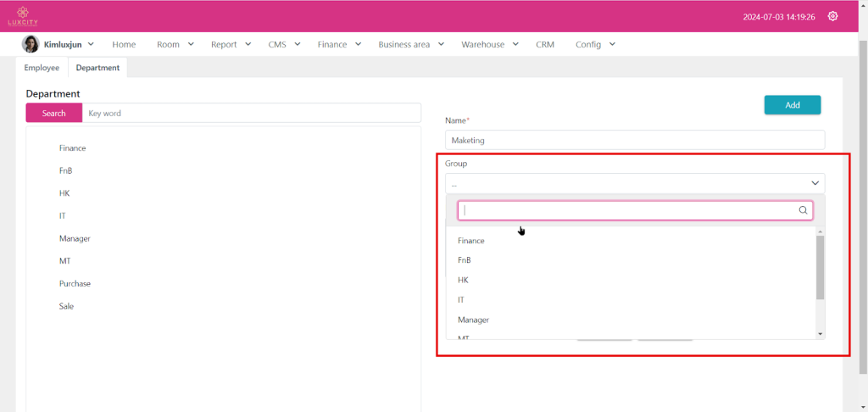868x412 pixels.
Task: Expand the Group dropdown chevron
Action: pos(815,183)
